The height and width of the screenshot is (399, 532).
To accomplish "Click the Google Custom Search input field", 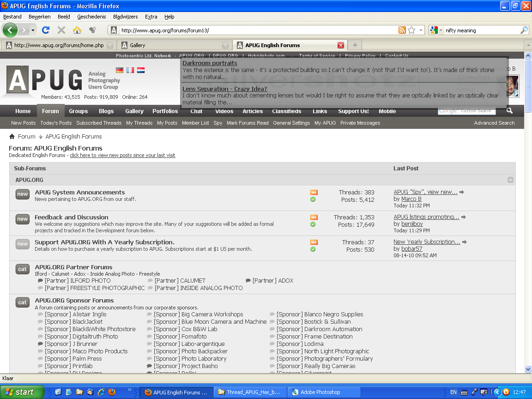I will (x=466, y=111).
